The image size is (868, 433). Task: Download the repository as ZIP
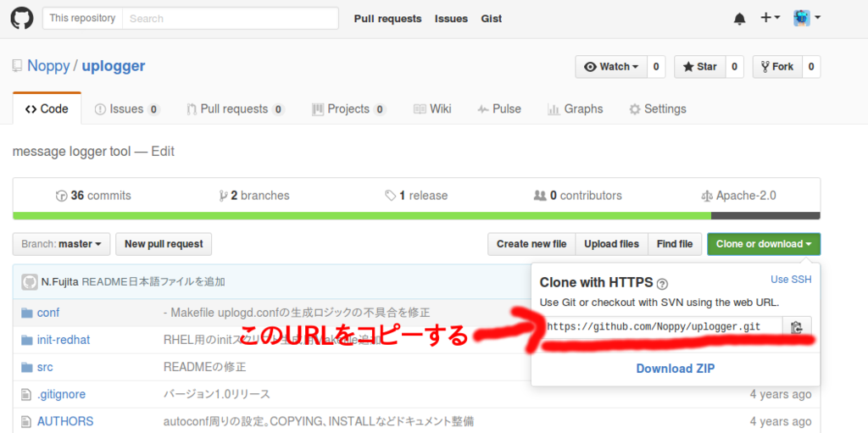676,369
